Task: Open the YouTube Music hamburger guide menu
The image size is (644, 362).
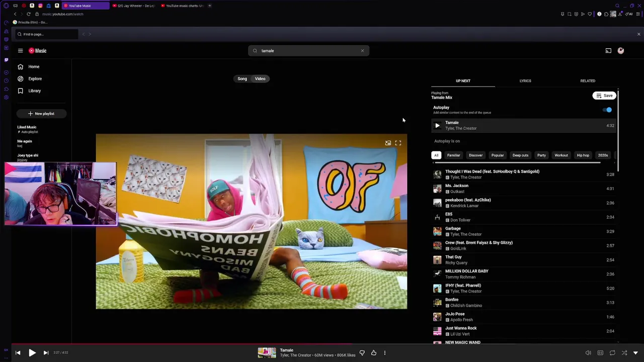Action: [20, 51]
